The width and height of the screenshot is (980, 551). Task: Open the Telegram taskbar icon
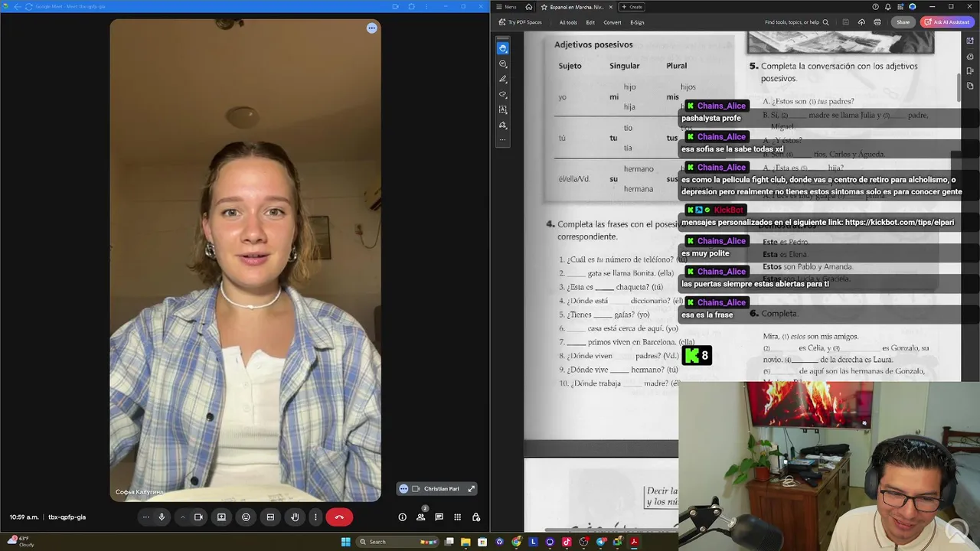coord(601,542)
